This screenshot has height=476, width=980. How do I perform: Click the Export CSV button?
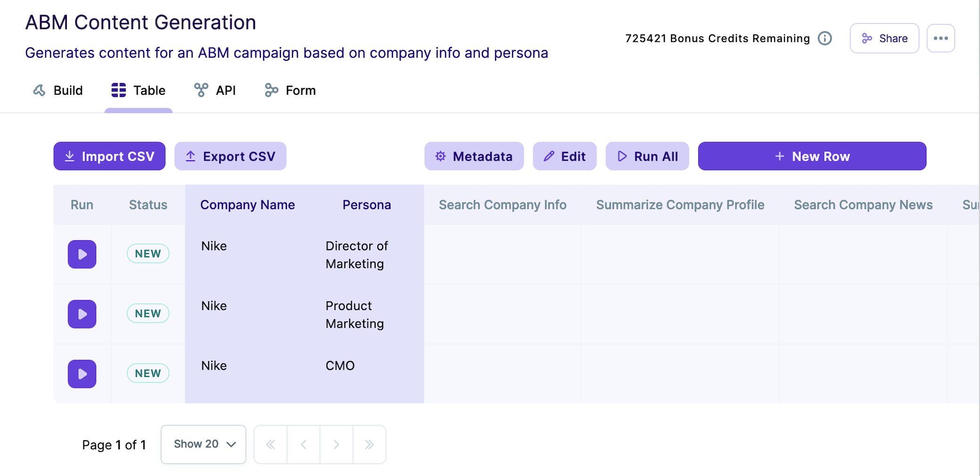pyautogui.click(x=230, y=156)
